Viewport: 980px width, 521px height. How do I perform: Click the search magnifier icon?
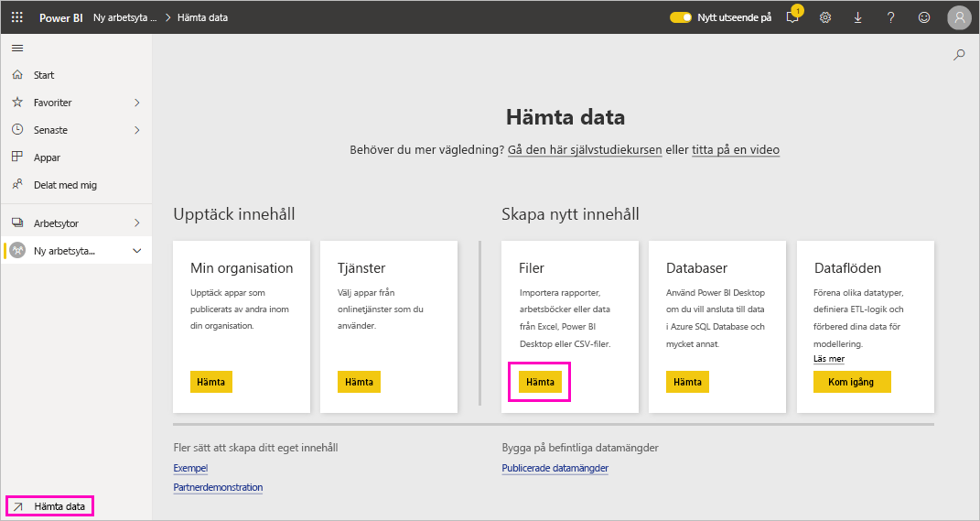click(x=959, y=55)
